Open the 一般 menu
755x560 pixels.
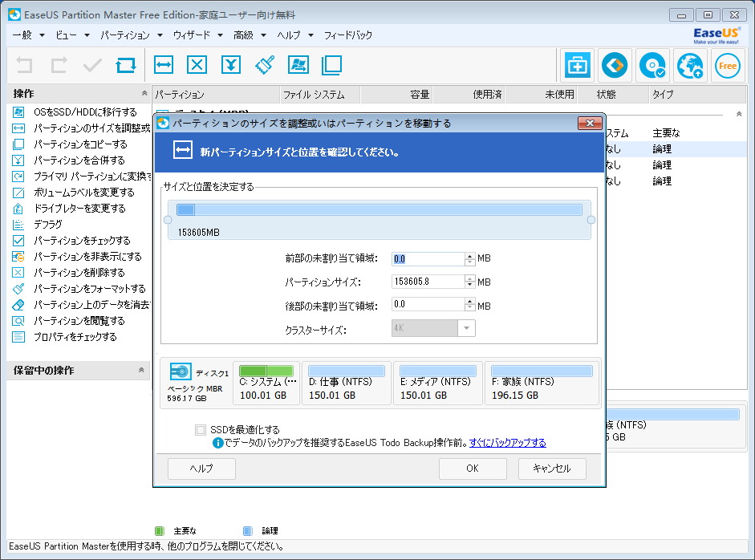(28, 35)
